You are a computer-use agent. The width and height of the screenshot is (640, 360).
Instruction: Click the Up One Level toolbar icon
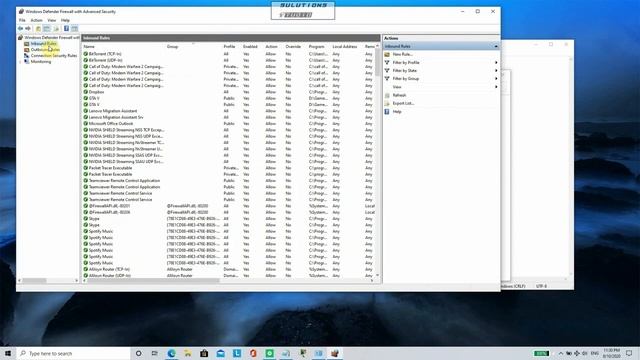pyautogui.click(x=38, y=29)
